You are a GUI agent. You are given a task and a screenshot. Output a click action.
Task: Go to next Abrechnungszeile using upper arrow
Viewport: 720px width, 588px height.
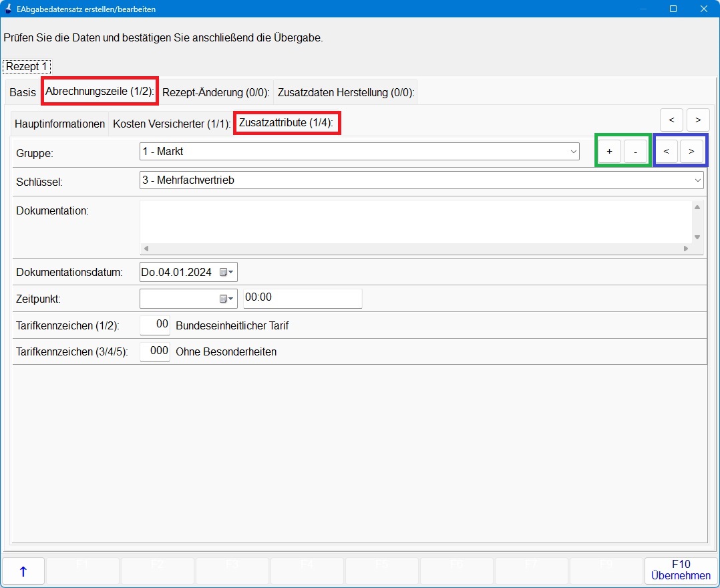pos(698,120)
